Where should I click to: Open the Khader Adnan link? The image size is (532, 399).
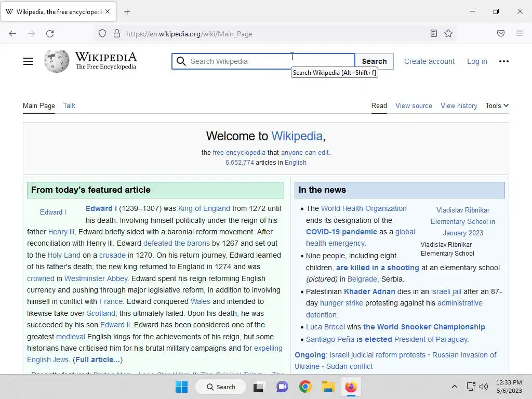[369, 291]
